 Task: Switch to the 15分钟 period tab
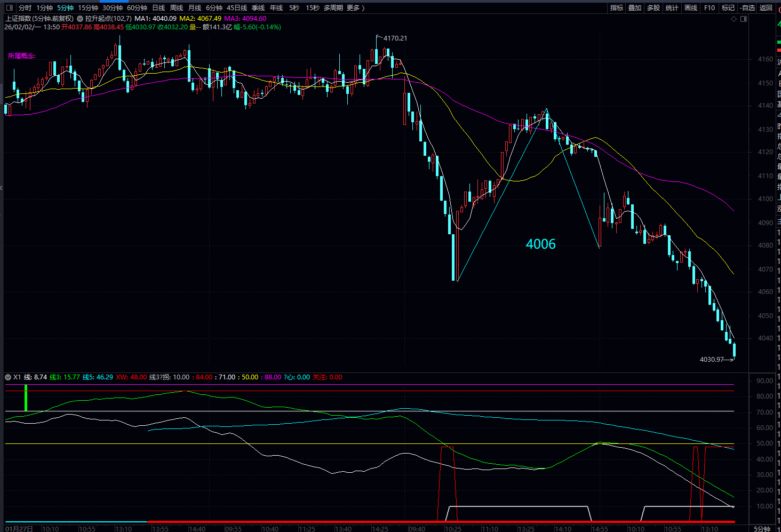tap(88, 8)
